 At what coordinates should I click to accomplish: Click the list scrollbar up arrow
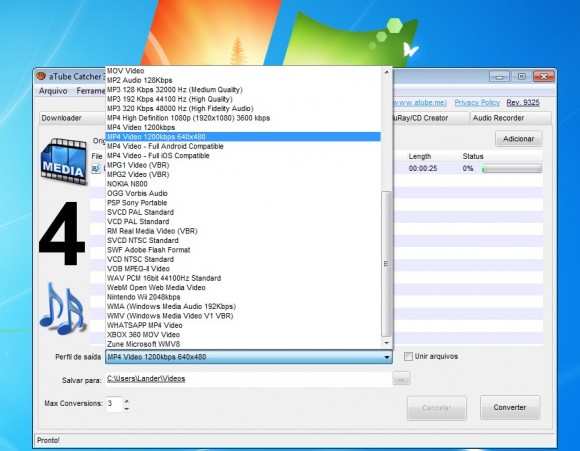tap(386, 72)
